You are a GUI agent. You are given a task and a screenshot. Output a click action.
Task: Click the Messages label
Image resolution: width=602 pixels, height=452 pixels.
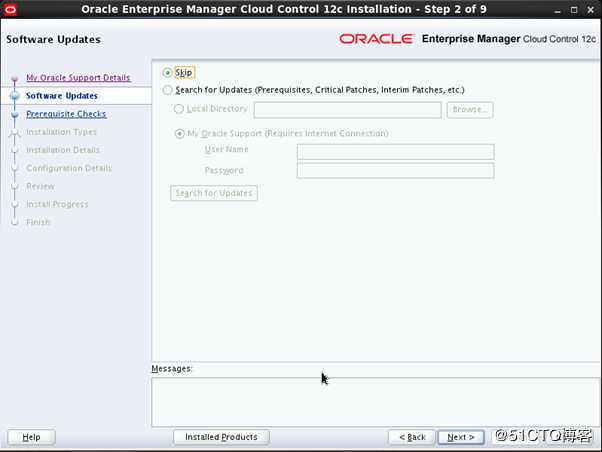click(x=172, y=369)
